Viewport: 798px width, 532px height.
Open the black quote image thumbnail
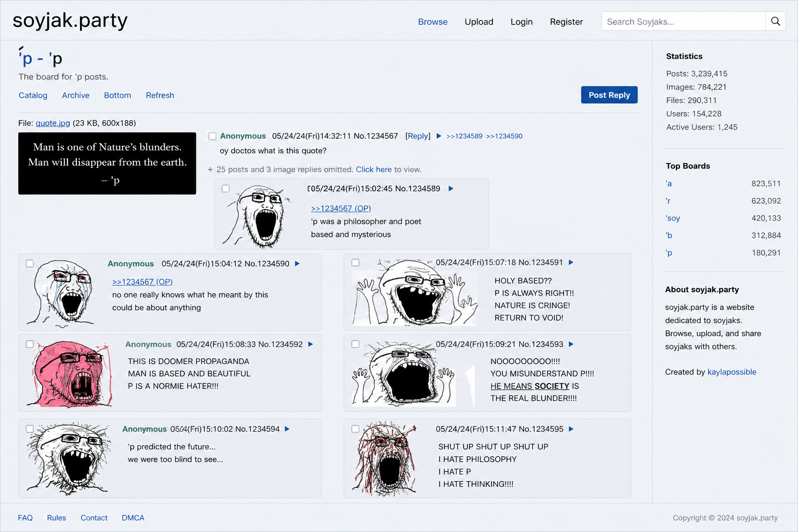[x=107, y=163]
